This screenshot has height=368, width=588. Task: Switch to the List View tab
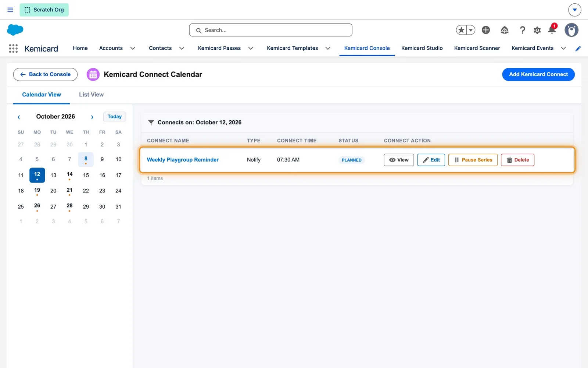pyautogui.click(x=92, y=95)
